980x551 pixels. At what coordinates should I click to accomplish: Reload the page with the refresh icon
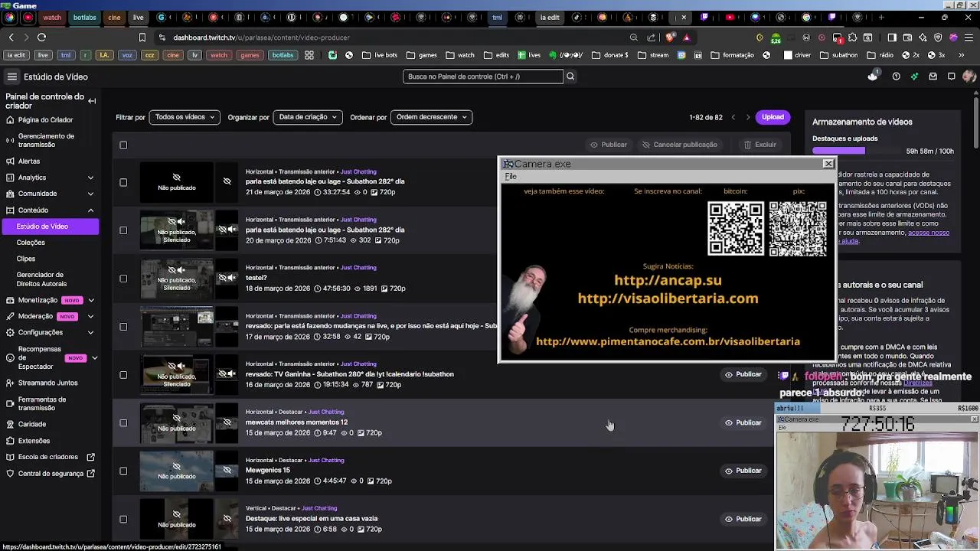coord(41,37)
